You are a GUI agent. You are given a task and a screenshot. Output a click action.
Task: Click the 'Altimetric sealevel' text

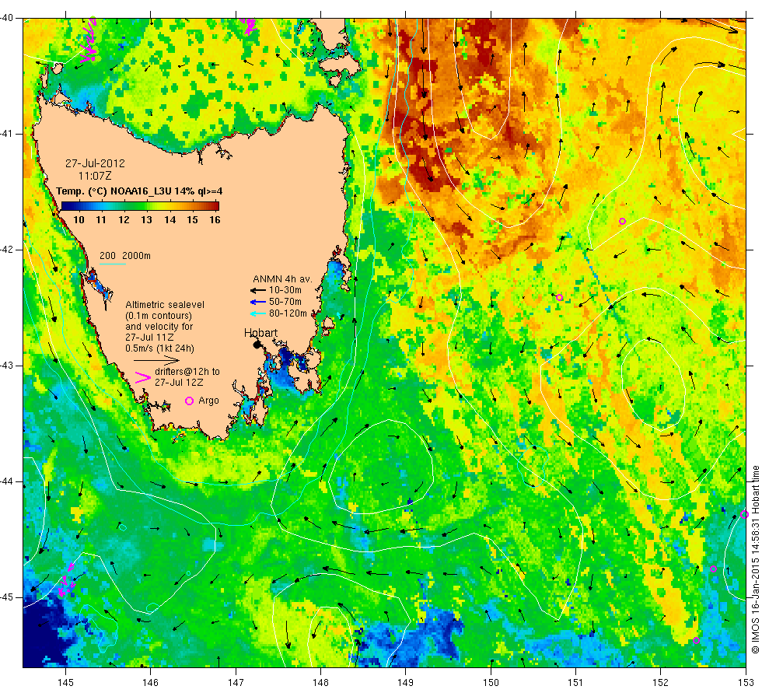point(165,305)
